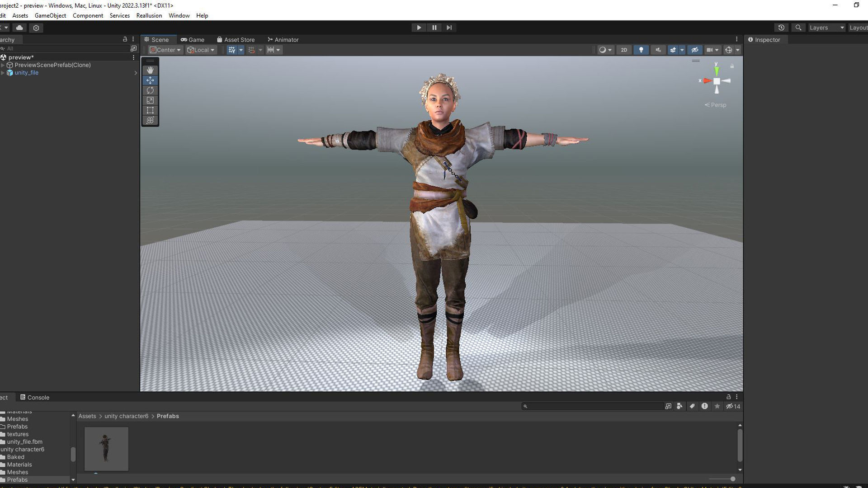Open grid visibility options dropdown arrow
Image resolution: width=868 pixels, height=488 pixels.
pos(241,50)
